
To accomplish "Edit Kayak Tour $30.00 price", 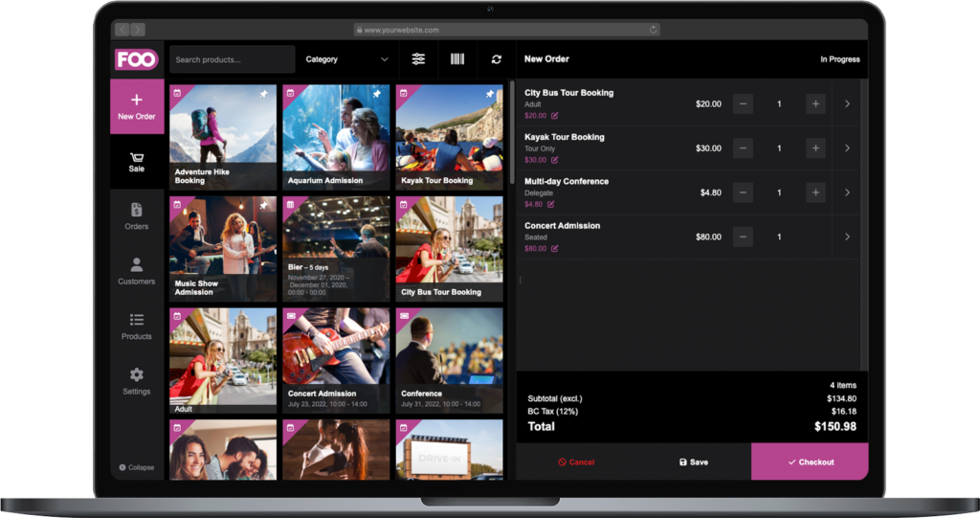I will (554, 160).
